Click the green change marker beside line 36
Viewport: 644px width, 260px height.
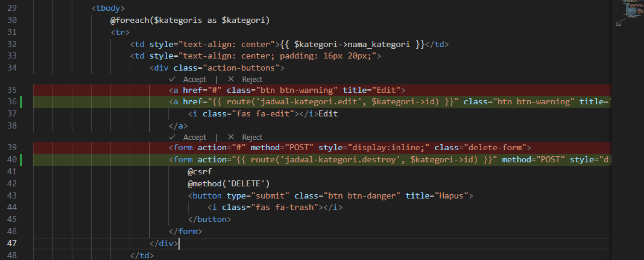(x=21, y=102)
